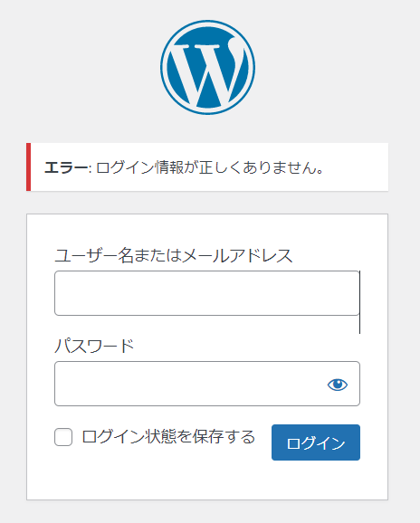Toggle password visibility in the パスワード field

pyautogui.click(x=338, y=385)
